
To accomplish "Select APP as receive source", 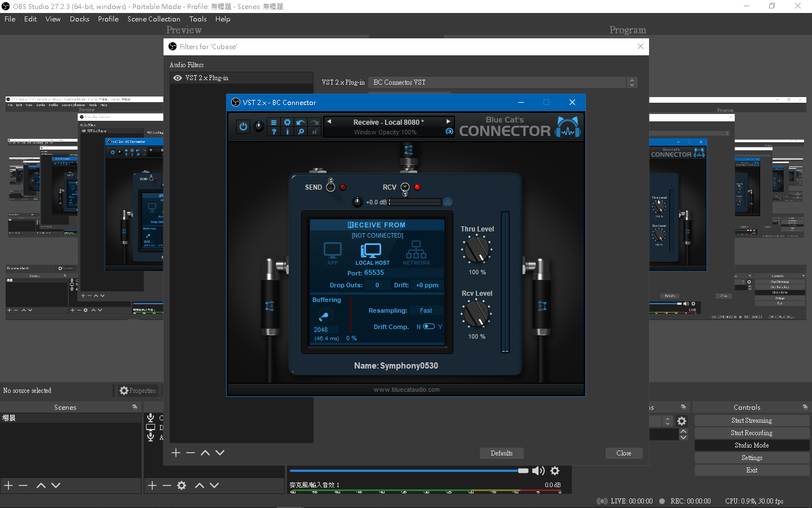I will tap(333, 253).
